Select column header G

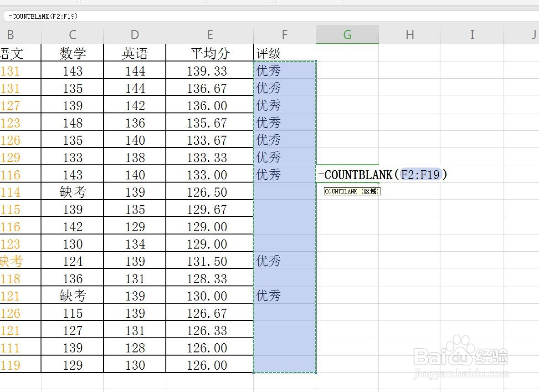(347, 34)
